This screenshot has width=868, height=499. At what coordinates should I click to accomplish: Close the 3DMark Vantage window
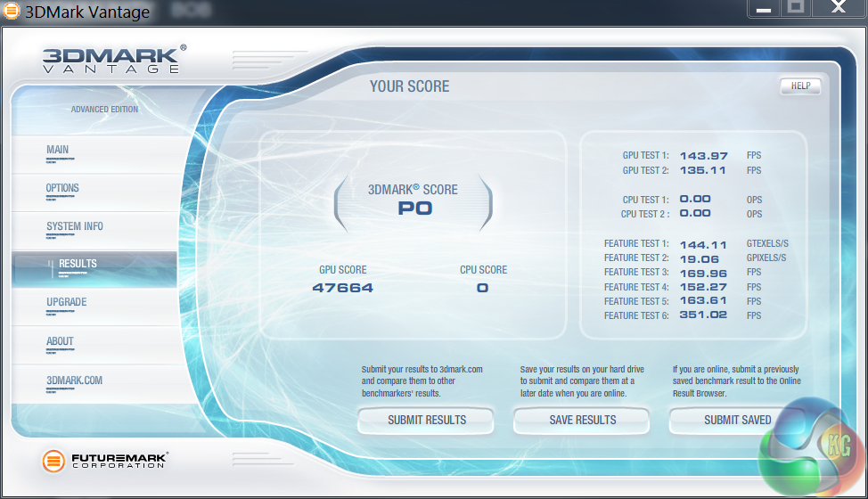(839, 7)
